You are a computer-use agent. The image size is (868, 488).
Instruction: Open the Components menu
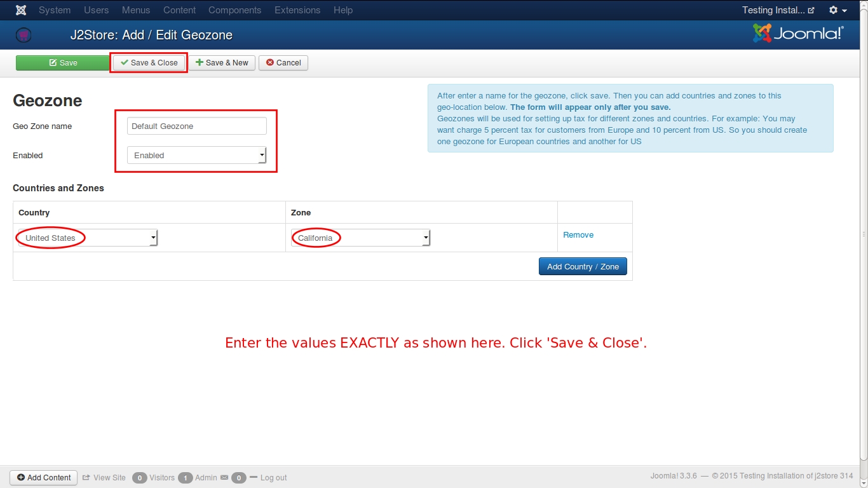[x=234, y=10]
